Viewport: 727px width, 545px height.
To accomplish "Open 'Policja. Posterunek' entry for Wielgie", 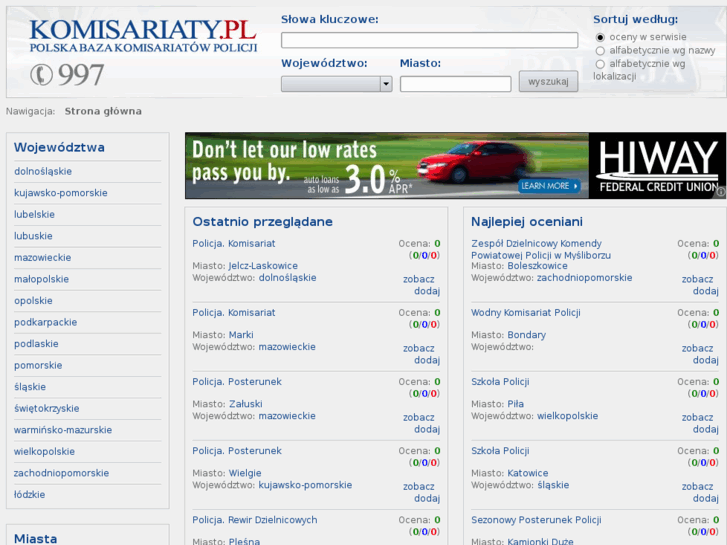I will coord(237,451).
